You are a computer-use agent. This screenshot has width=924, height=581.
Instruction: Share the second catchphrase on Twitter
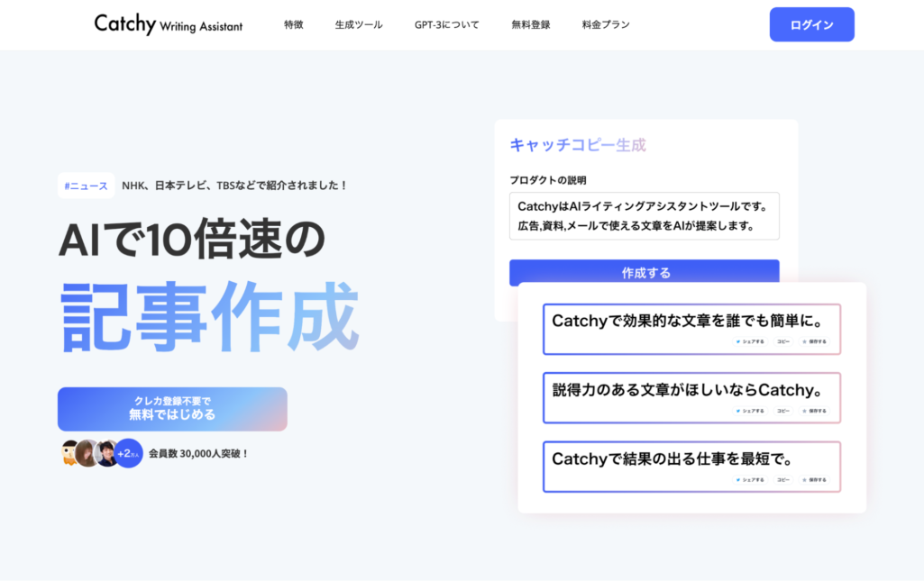tap(750, 411)
